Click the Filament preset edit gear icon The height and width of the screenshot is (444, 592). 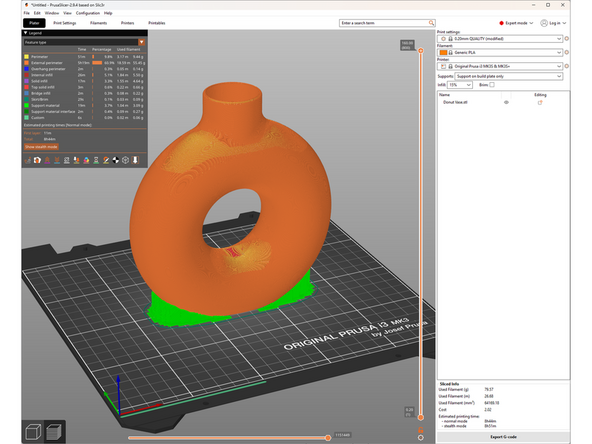tap(566, 52)
